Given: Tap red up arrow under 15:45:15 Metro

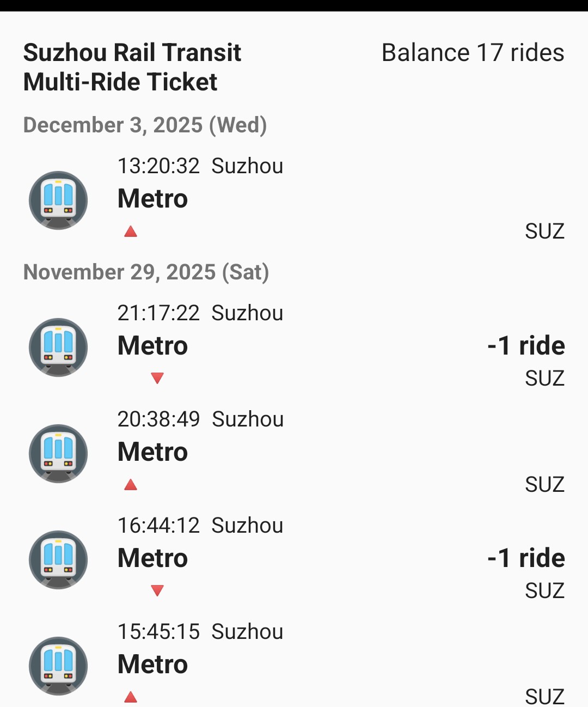Looking at the screenshot, I should pos(131,697).
